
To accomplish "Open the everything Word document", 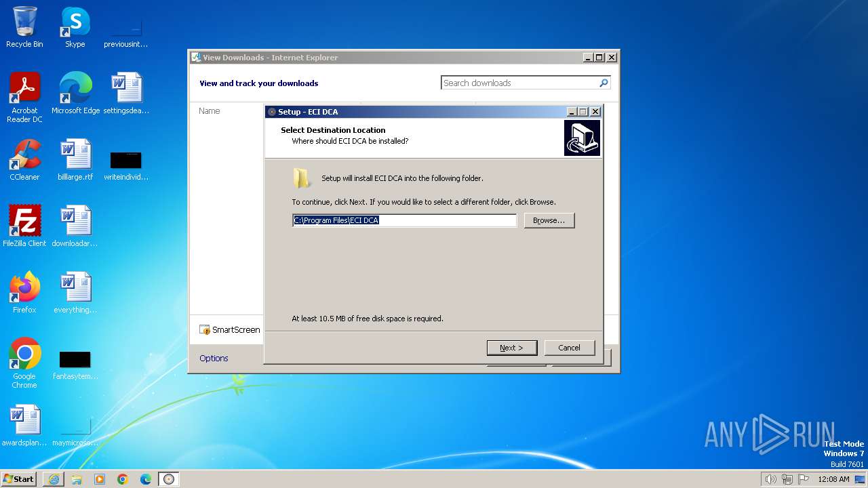I will pos(75,292).
